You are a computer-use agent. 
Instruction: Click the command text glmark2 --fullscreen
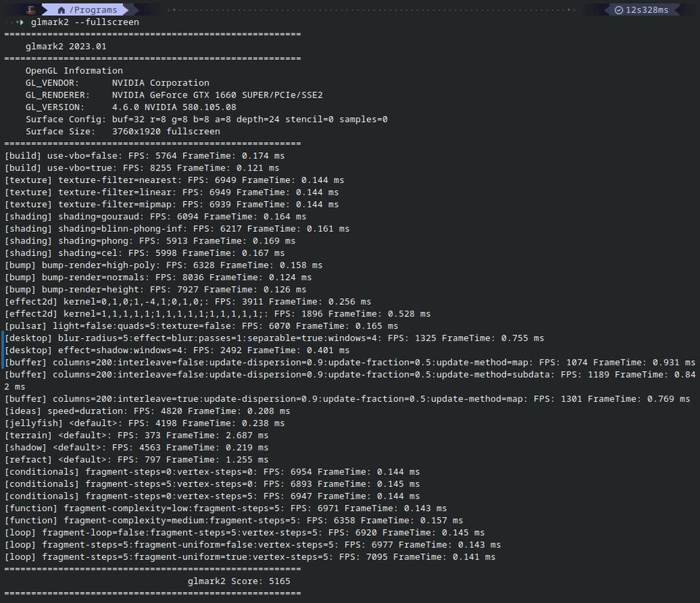[85, 22]
